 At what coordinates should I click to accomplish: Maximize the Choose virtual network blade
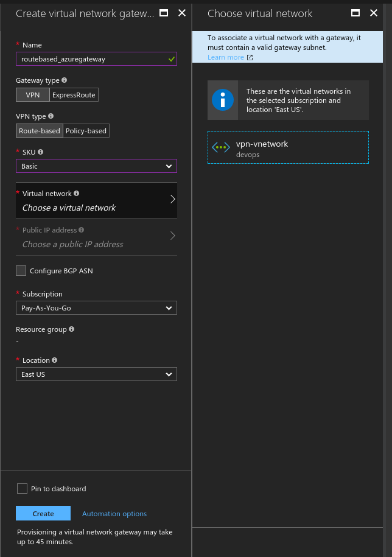pyautogui.click(x=355, y=13)
